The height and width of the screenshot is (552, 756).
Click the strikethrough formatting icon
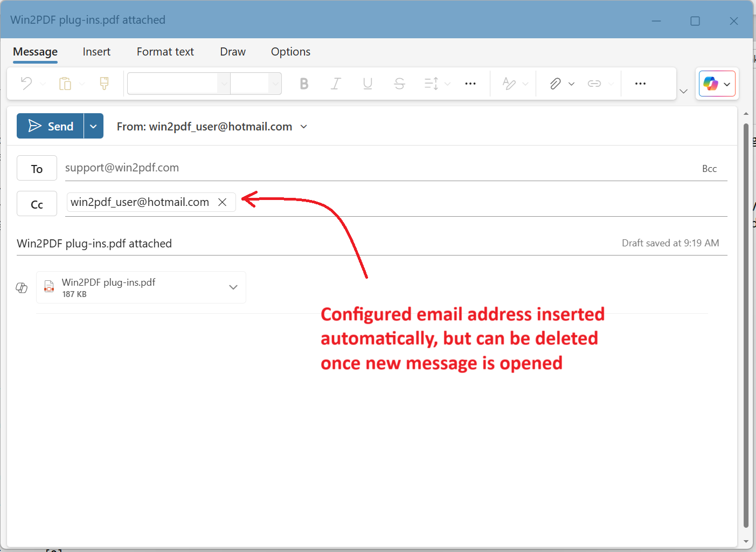click(x=399, y=84)
